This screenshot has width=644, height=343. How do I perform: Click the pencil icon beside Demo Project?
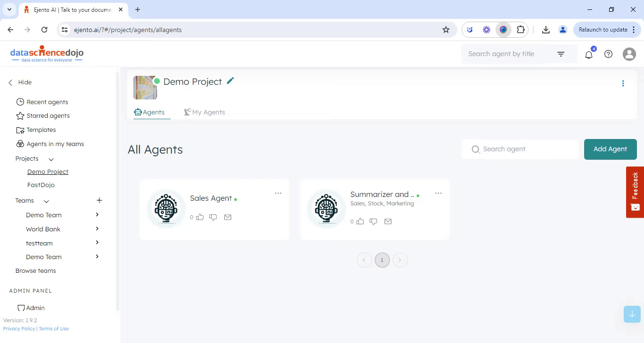click(x=230, y=81)
